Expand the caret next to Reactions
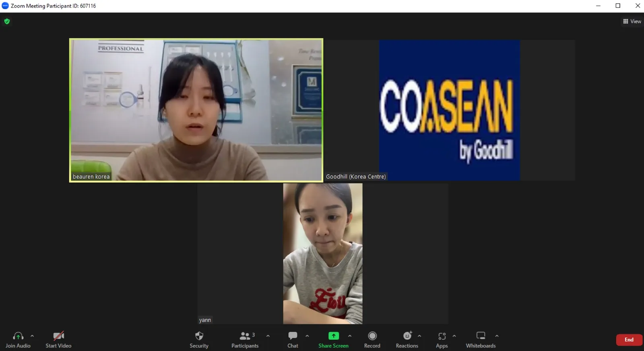644x351 pixels. pyautogui.click(x=419, y=336)
